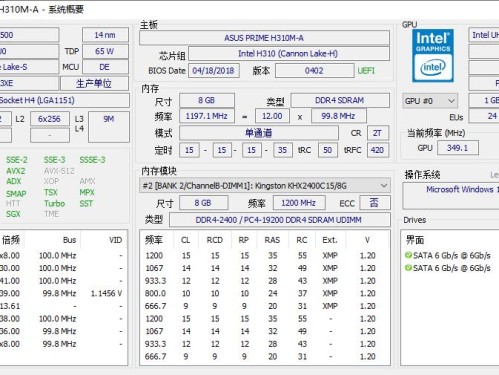Click the memory module 1200 MHz frequency field
Image resolution: width=499 pixels, height=375 pixels.
click(299, 203)
